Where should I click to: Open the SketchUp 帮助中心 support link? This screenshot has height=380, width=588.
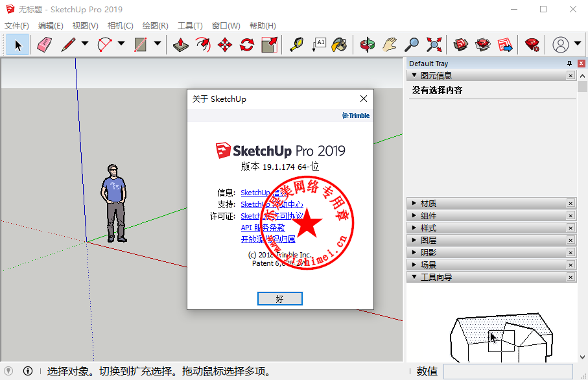(x=272, y=204)
